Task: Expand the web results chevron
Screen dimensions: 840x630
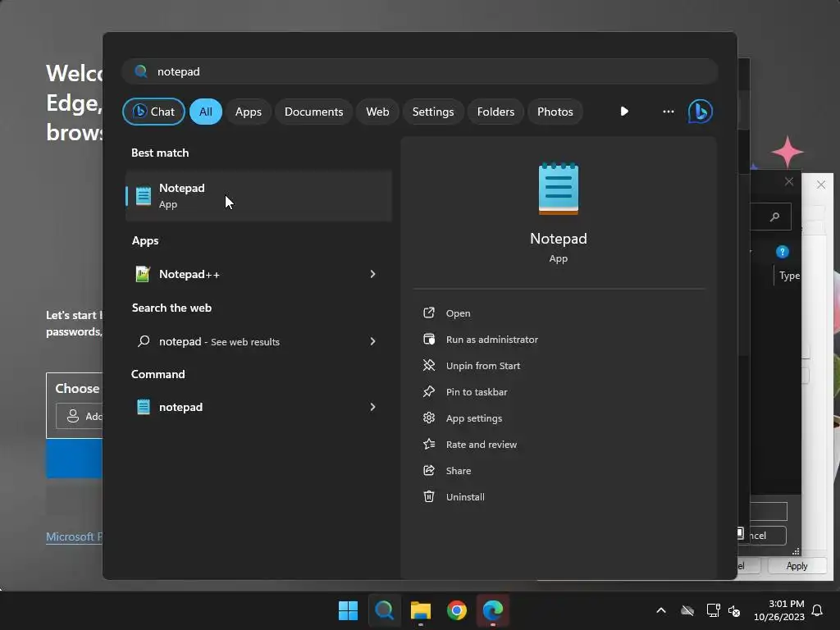Action: tap(373, 341)
